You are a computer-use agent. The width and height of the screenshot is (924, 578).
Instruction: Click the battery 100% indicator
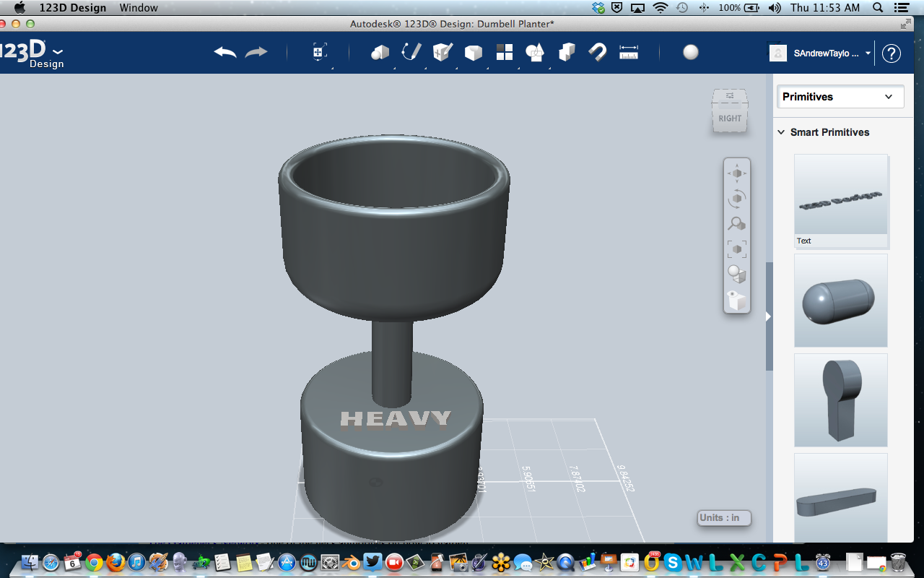pyautogui.click(x=739, y=8)
